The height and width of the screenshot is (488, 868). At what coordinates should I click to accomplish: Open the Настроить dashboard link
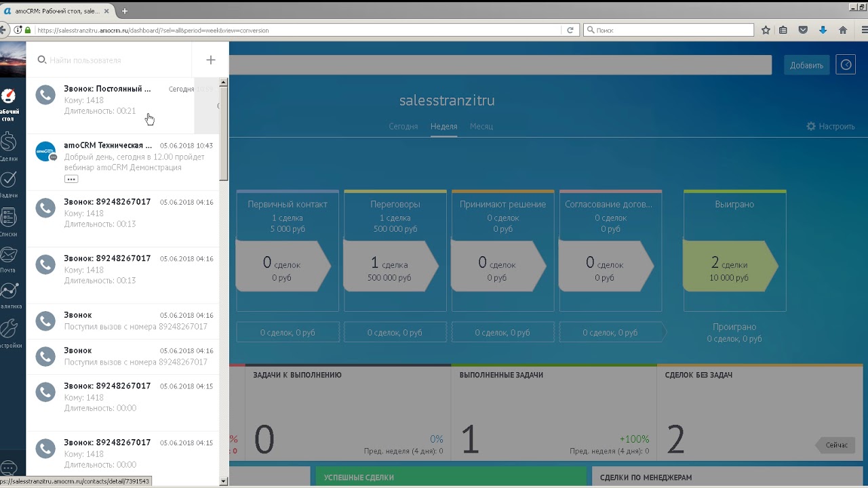[x=837, y=126]
